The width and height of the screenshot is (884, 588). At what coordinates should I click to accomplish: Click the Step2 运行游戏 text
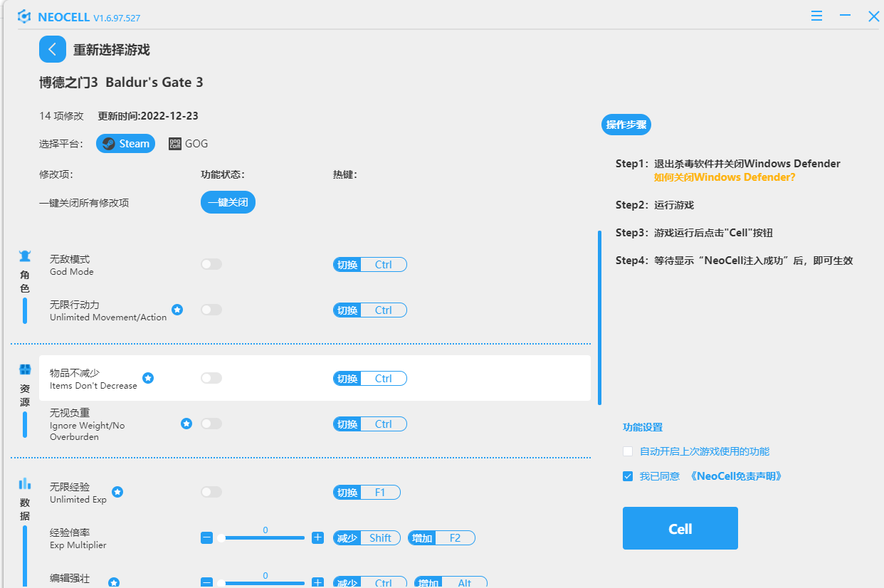coord(655,205)
